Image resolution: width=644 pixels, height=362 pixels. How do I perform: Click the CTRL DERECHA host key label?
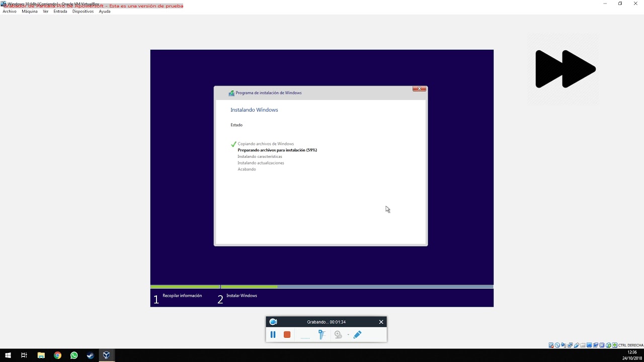tap(630, 345)
